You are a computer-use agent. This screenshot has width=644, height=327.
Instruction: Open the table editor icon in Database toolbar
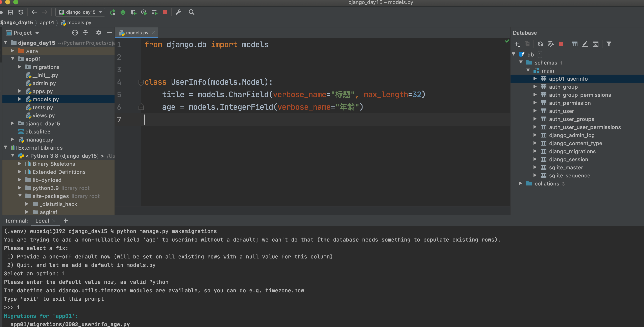[x=574, y=44]
